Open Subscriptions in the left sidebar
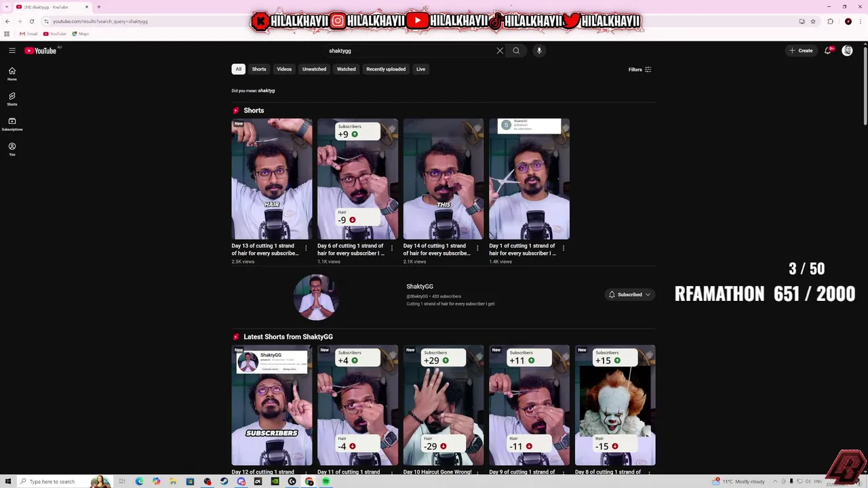This screenshot has width=868, height=488. (12, 124)
